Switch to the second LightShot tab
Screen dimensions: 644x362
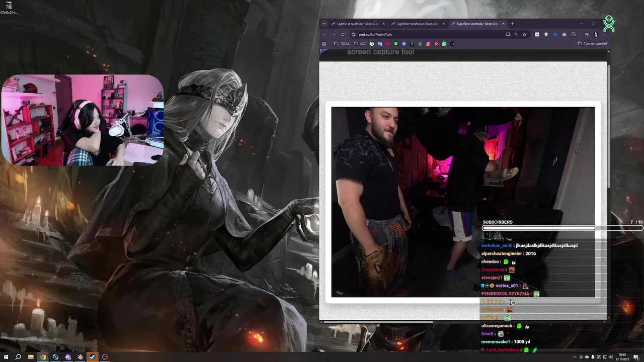(419, 24)
